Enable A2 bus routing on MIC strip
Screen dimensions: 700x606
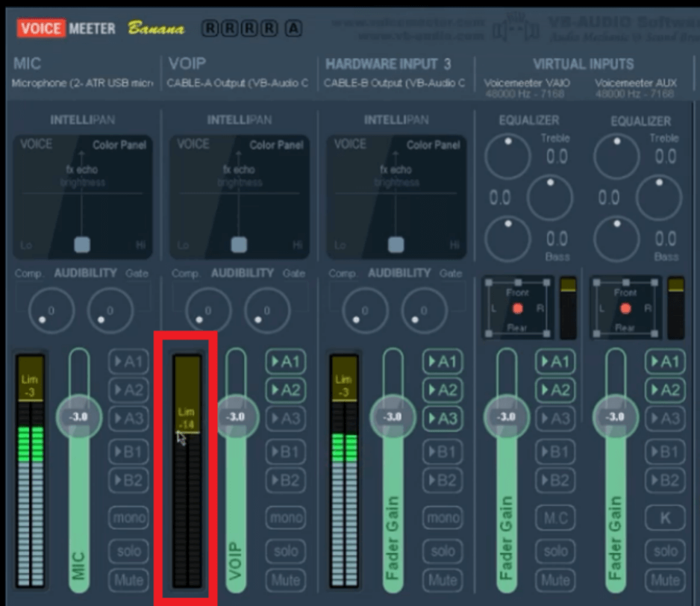coord(128,390)
